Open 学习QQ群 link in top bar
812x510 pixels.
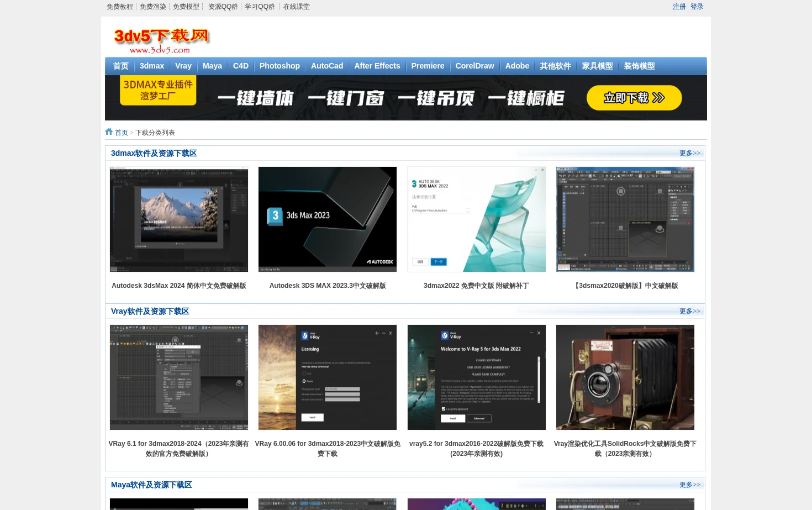coord(260,7)
